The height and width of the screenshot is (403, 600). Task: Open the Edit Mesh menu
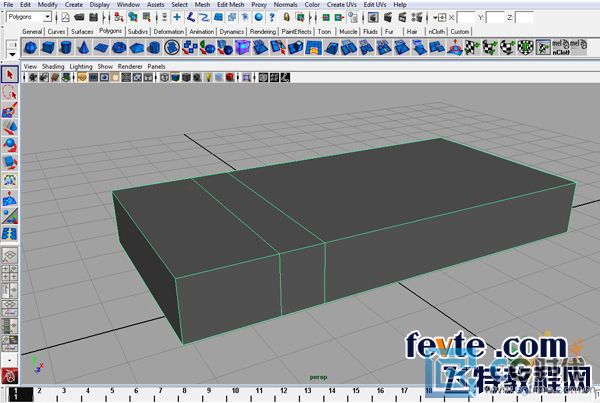[230, 5]
